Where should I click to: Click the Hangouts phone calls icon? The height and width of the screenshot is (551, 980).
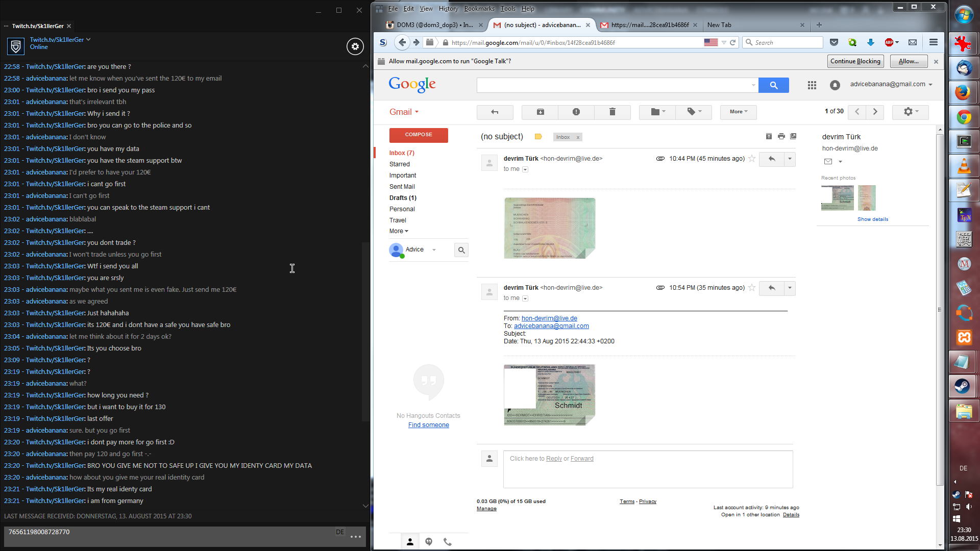pyautogui.click(x=448, y=542)
